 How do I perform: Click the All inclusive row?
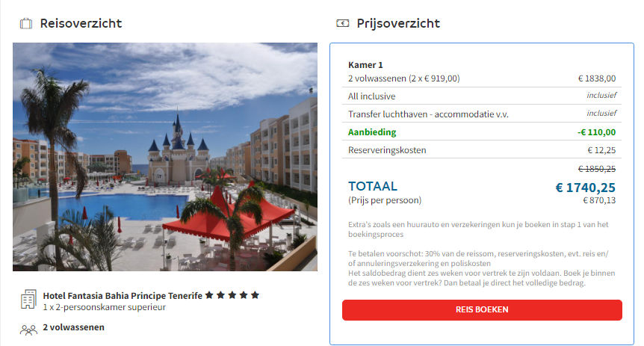point(482,96)
